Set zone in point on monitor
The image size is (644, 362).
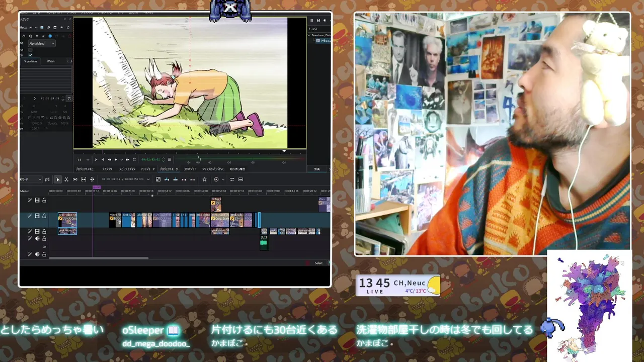[x=96, y=159]
